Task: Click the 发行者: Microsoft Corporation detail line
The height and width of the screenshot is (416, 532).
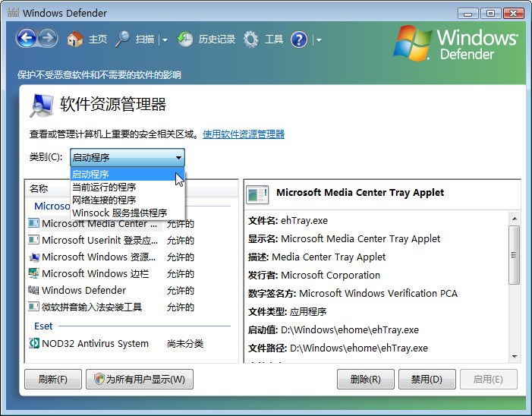Action: point(314,276)
